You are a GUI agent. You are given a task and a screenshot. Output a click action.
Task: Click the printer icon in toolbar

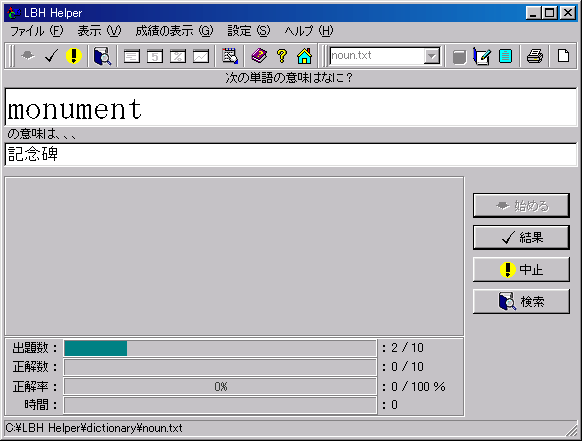click(534, 56)
